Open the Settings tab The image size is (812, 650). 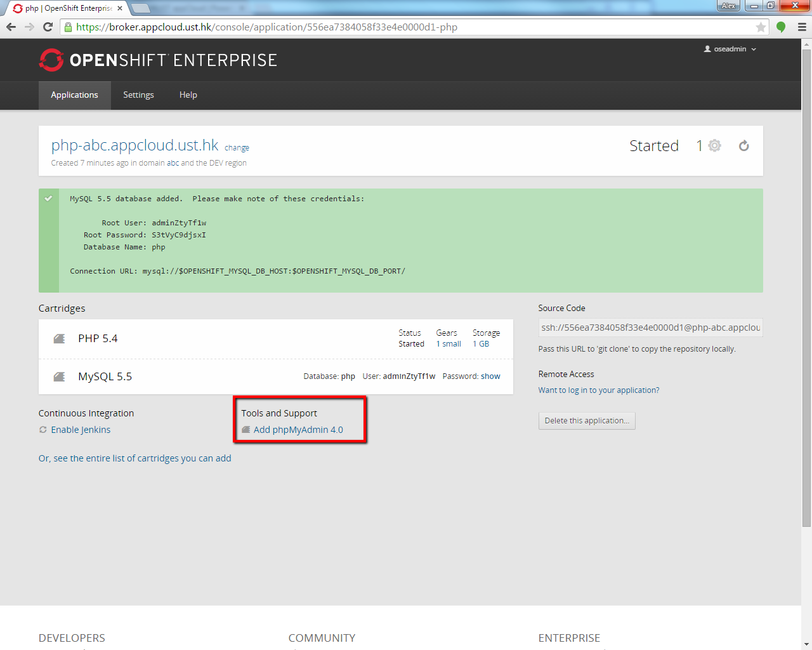click(138, 95)
